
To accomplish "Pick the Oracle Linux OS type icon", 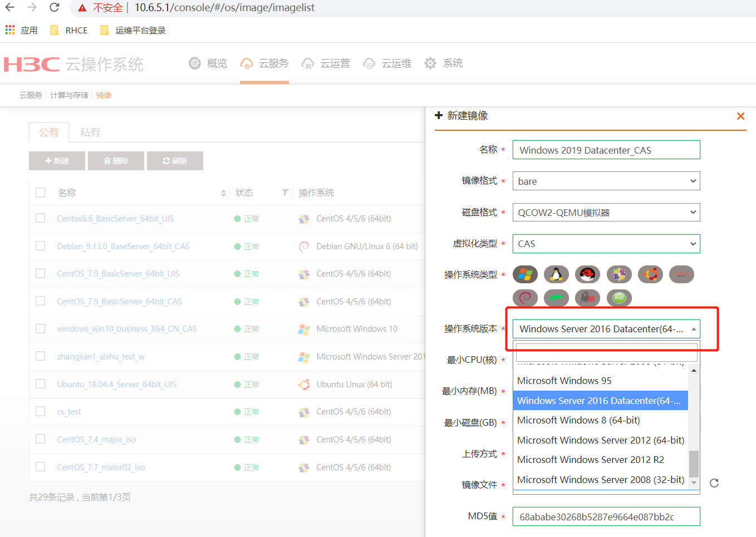I will (681, 274).
